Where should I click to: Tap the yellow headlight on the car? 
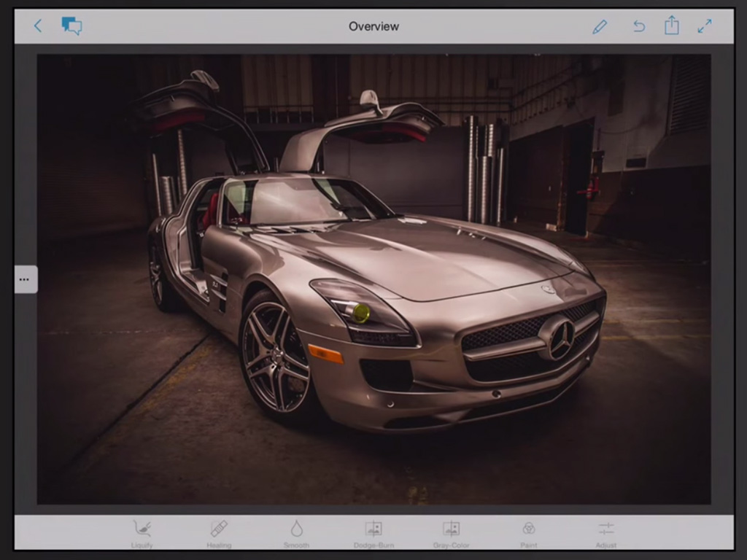tap(360, 314)
